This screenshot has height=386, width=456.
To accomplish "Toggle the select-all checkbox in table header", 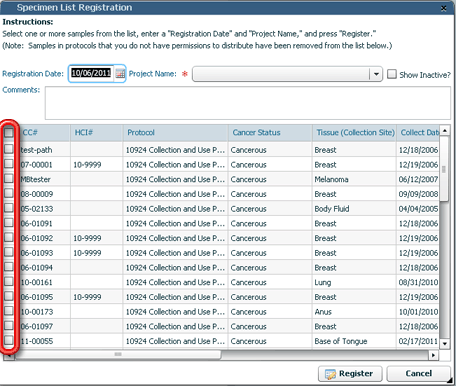I will click(x=9, y=133).
